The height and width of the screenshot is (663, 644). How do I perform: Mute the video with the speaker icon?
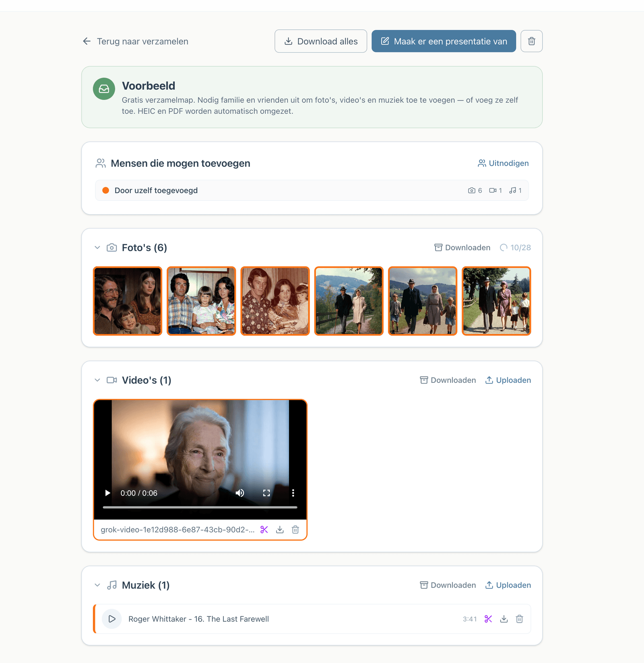tap(240, 493)
